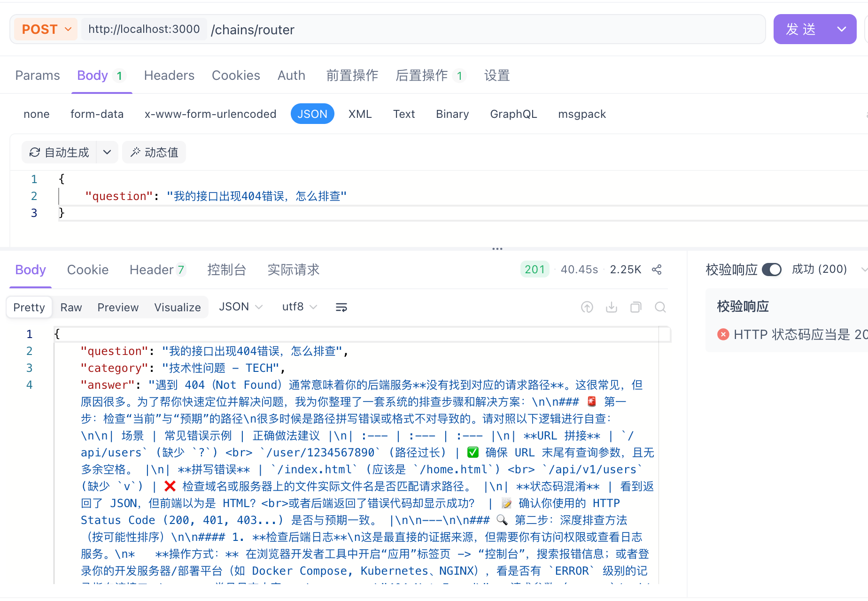Download the response body
Viewport: 868px width, 601px height.
612,307
